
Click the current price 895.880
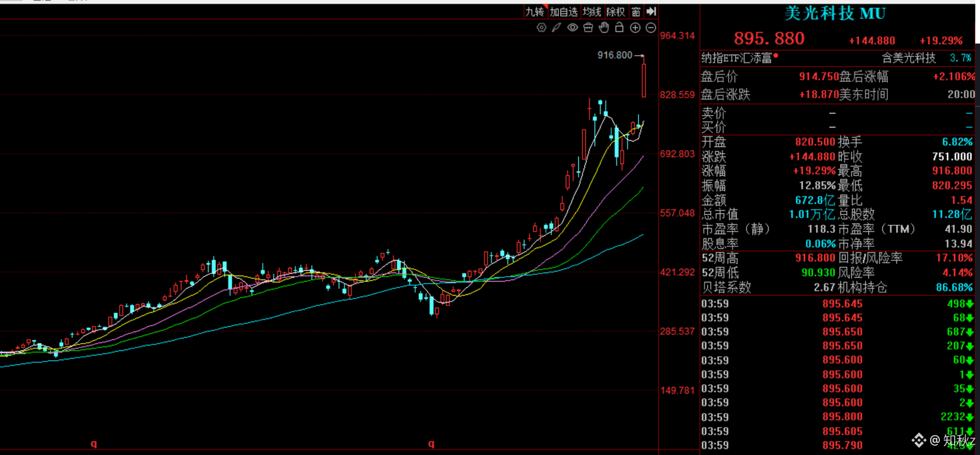769,38
